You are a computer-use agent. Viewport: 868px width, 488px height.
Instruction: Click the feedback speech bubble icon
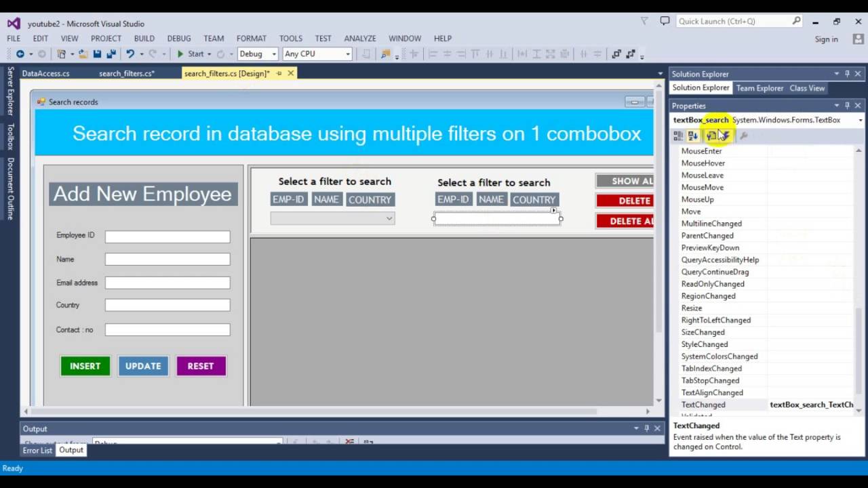click(x=665, y=21)
